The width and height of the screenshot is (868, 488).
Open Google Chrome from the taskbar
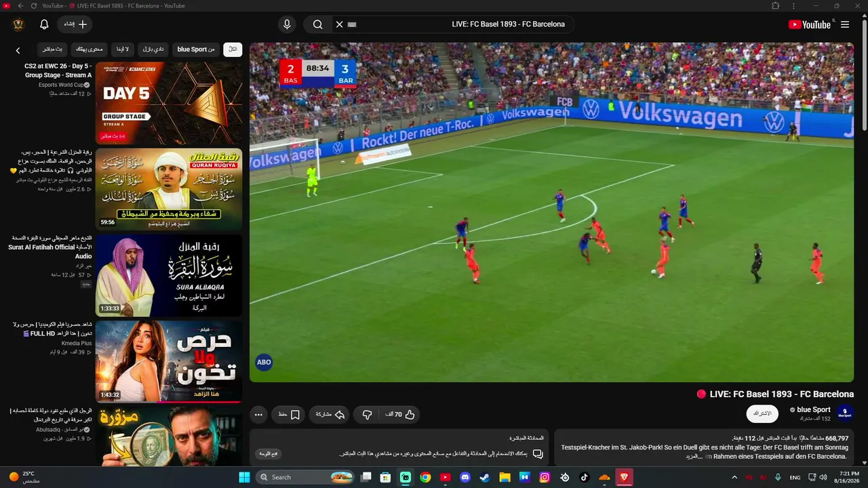click(425, 477)
